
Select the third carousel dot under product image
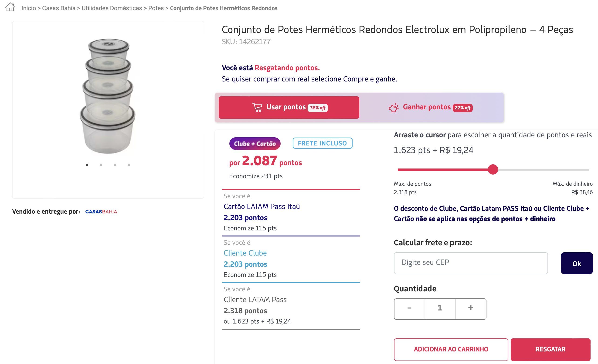tap(115, 165)
